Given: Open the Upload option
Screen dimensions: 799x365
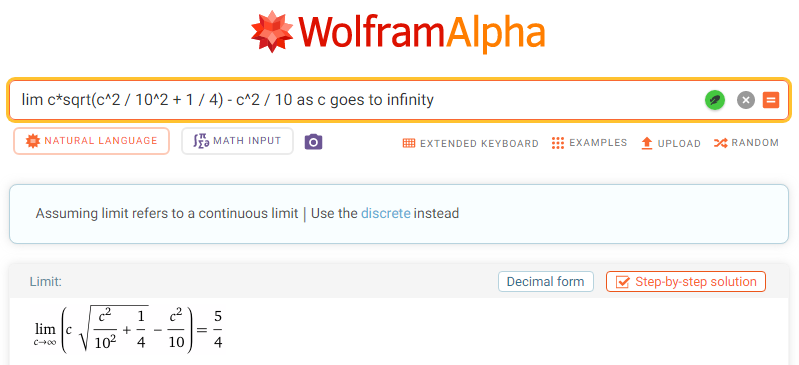Looking at the screenshot, I should [671, 143].
